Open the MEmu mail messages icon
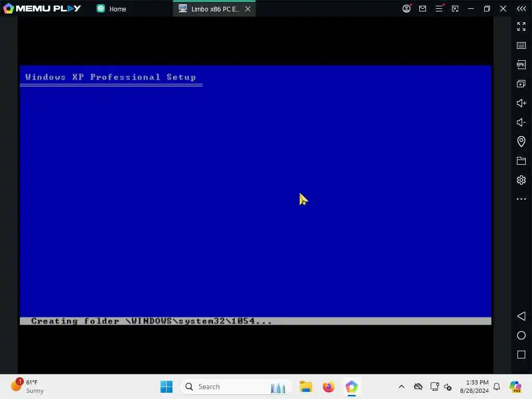 click(x=422, y=8)
